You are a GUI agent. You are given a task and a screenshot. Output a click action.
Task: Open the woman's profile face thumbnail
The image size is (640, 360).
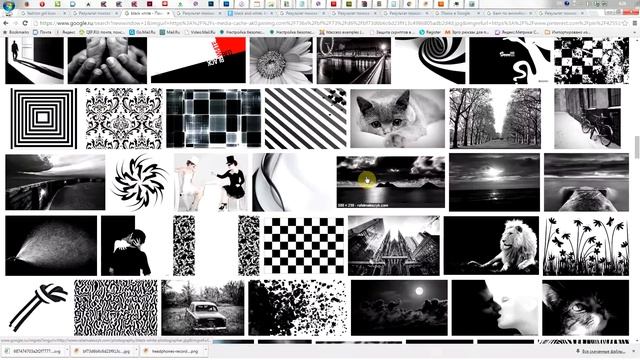495,308
